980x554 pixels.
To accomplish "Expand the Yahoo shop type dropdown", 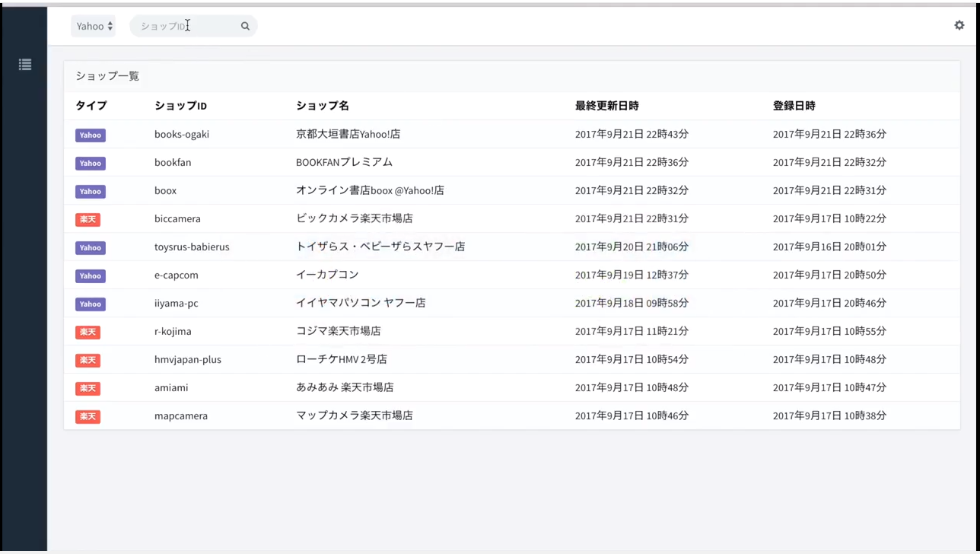I will pos(94,26).
